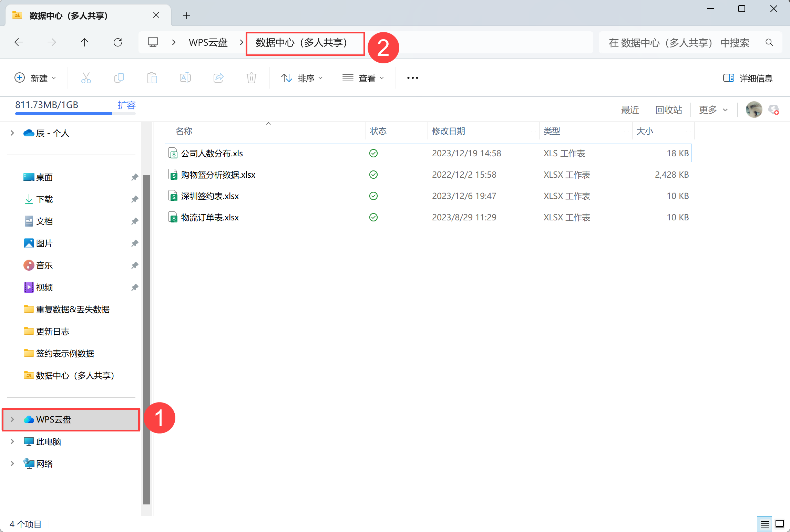
Task: Switch to large icons view button
Action: click(779, 524)
